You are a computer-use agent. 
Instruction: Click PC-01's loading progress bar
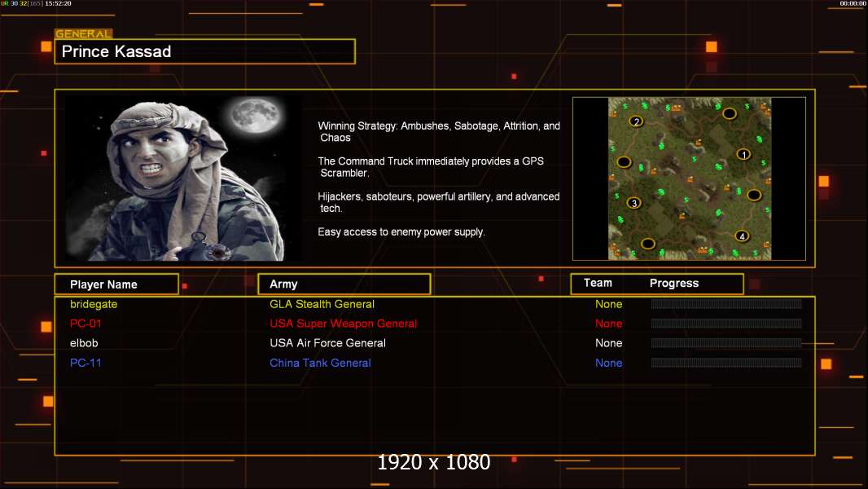coord(726,324)
